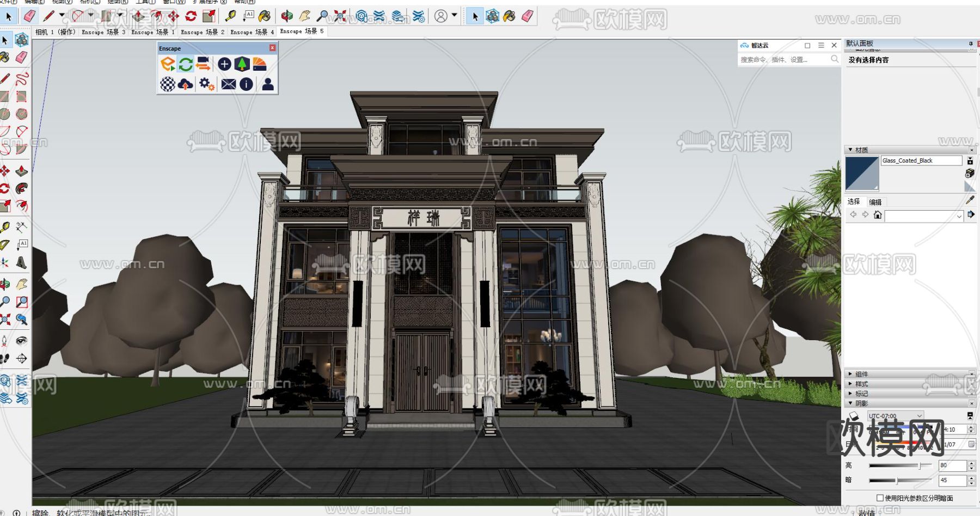Toggle the show shadows button
The image size is (980, 516).
point(853,416)
